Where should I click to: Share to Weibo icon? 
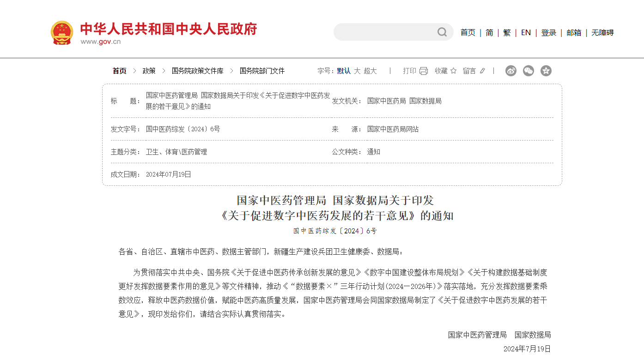(511, 71)
